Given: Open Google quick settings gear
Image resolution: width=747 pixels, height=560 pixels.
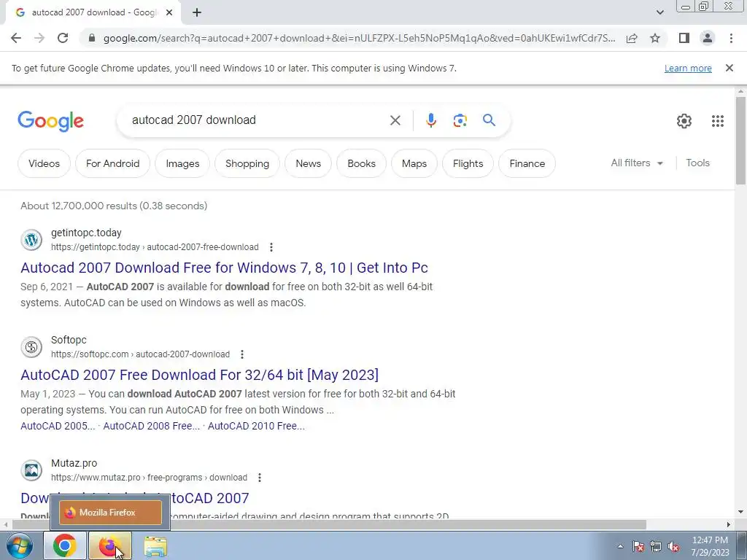Looking at the screenshot, I should [x=684, y=121].
